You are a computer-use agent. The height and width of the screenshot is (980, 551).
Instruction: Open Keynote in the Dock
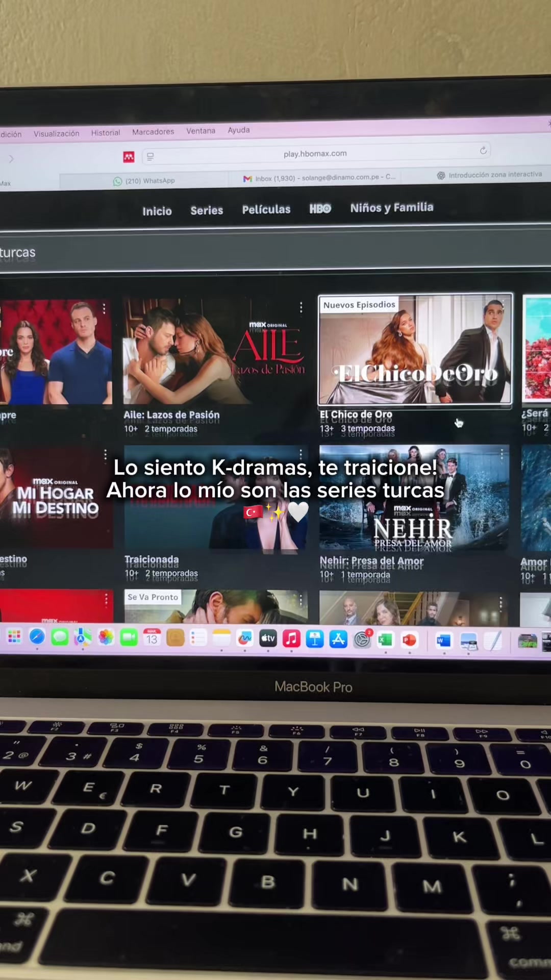point(315,639)
